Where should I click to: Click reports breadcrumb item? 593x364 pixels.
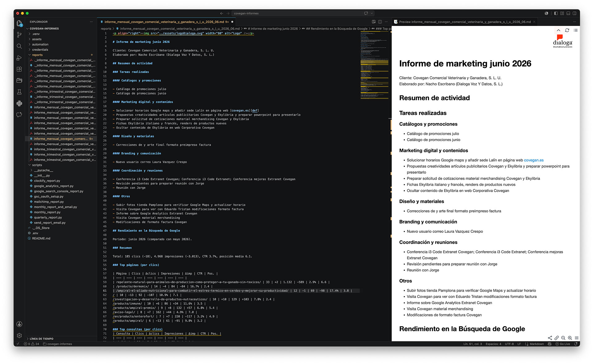point(106,29)
